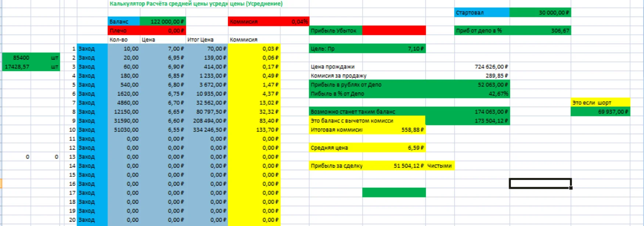Image resolution: width=644 pixels, height=226 pixels.
Task: Select commission 0,49 ₽ in row 4
Action: pos(254,76)
